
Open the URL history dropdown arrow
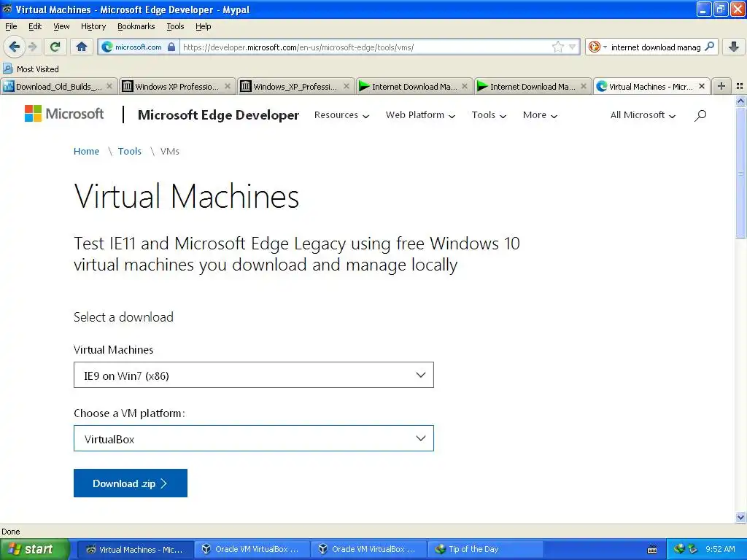[572, 47]
